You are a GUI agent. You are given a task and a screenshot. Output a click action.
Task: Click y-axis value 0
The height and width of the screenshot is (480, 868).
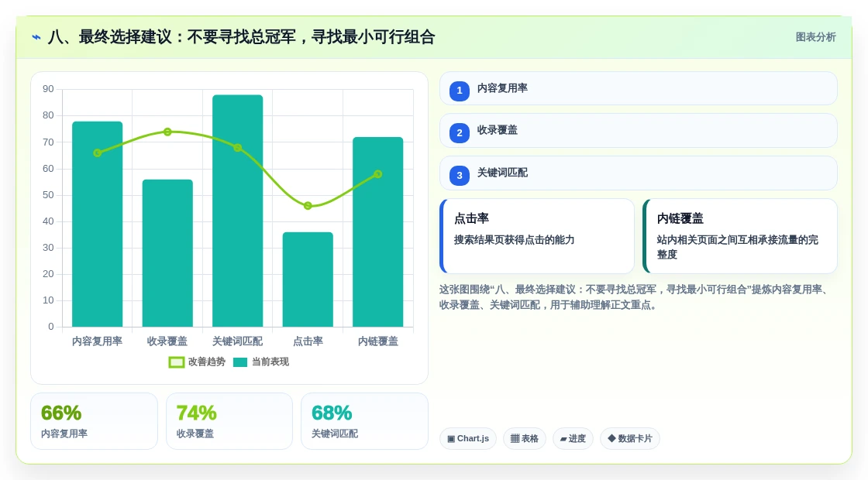click(x=51, y=326)
